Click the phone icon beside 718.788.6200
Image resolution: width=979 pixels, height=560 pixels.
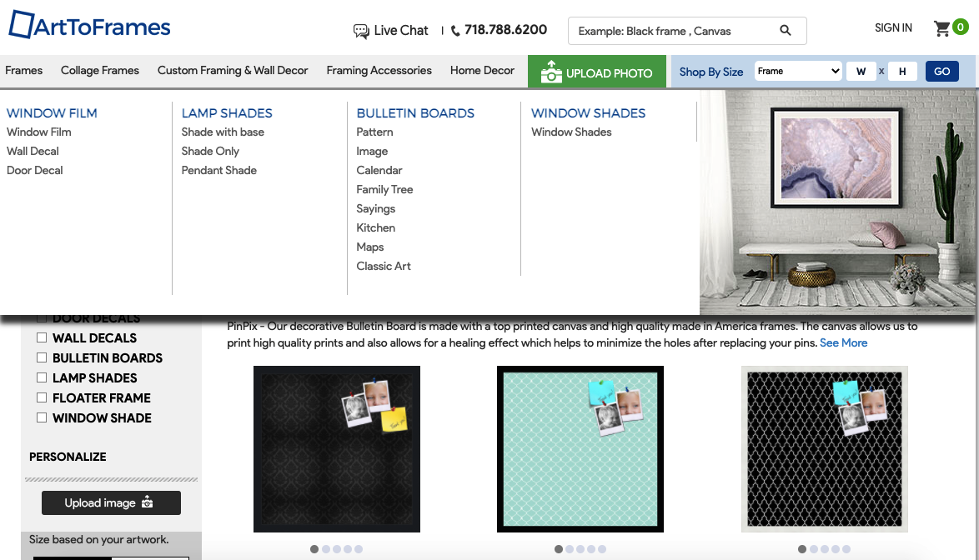(x=456, y=31)
